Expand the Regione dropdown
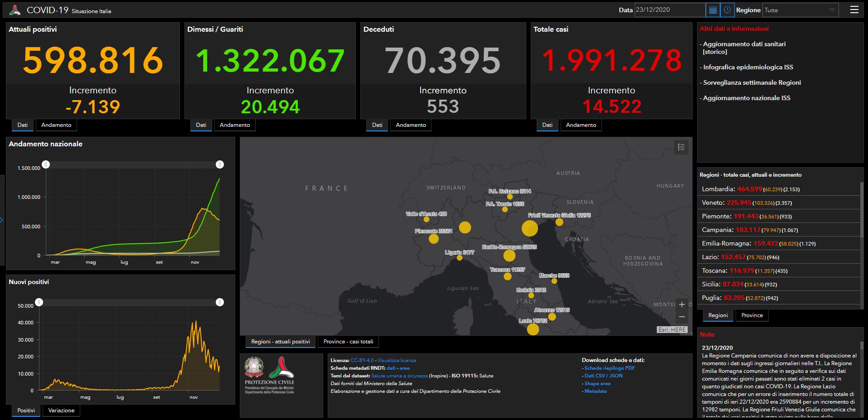The height and width of the screenshot is (420, 868). click(800, 10)
